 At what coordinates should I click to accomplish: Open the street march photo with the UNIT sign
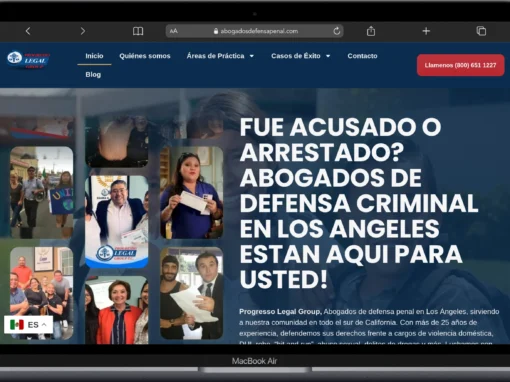click(42, 192)
